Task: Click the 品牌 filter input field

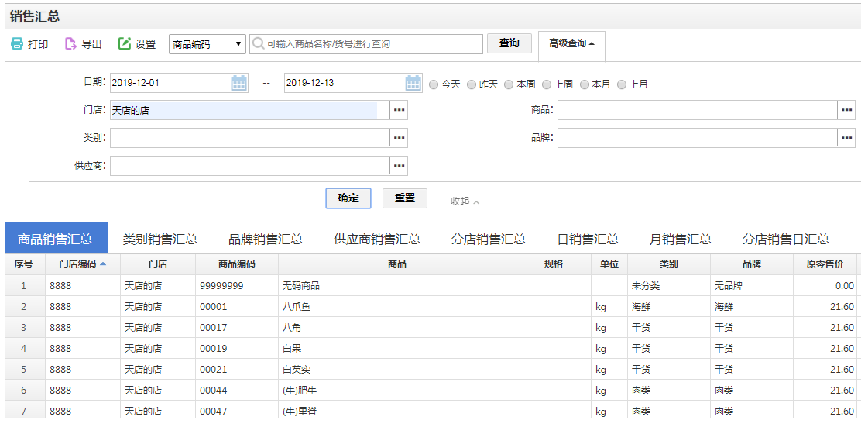Action: point(698,138)
